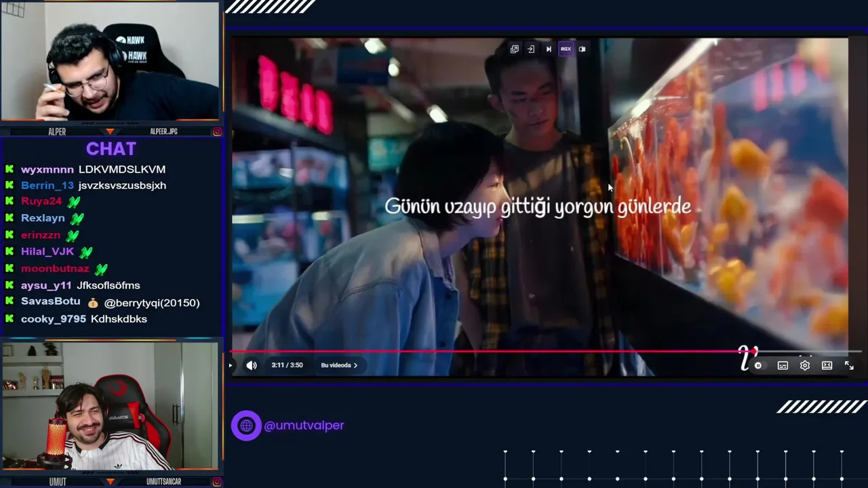Click the green emote after erinzzn
Viewport: 868px width, 488px height.
(x=73, y=235)
